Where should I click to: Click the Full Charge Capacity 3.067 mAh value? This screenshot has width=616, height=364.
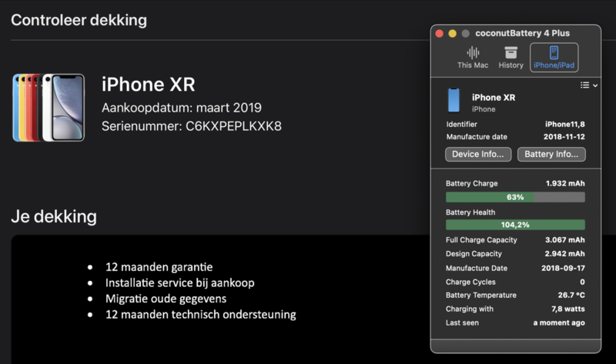coord(565,240)
